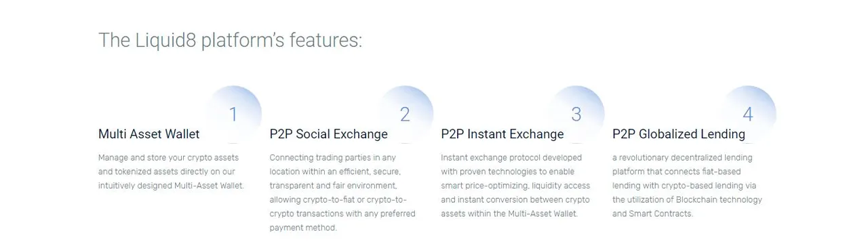Click the number 3 circle badge
The width and height of the screenshot is (868, 244).
click(x=576, y=114)
